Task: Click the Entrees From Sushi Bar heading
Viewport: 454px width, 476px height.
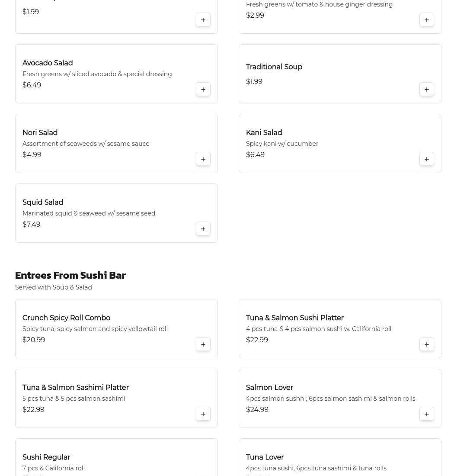Action: click(x=70, y=275)
